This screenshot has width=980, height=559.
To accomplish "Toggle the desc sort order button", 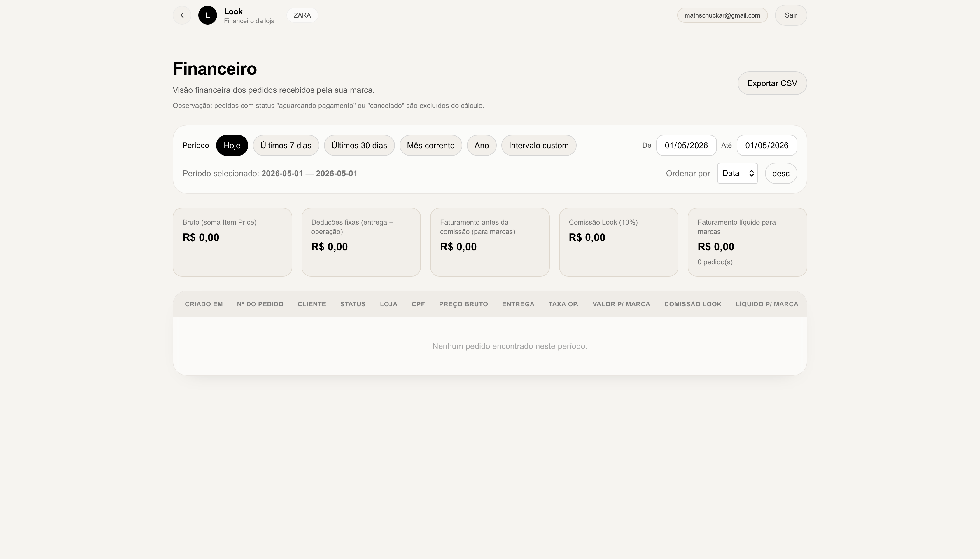I will pos(781,174).
